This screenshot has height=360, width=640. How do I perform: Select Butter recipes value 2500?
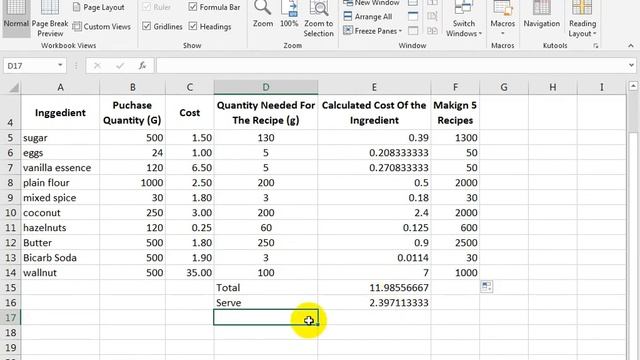point(455,243)
